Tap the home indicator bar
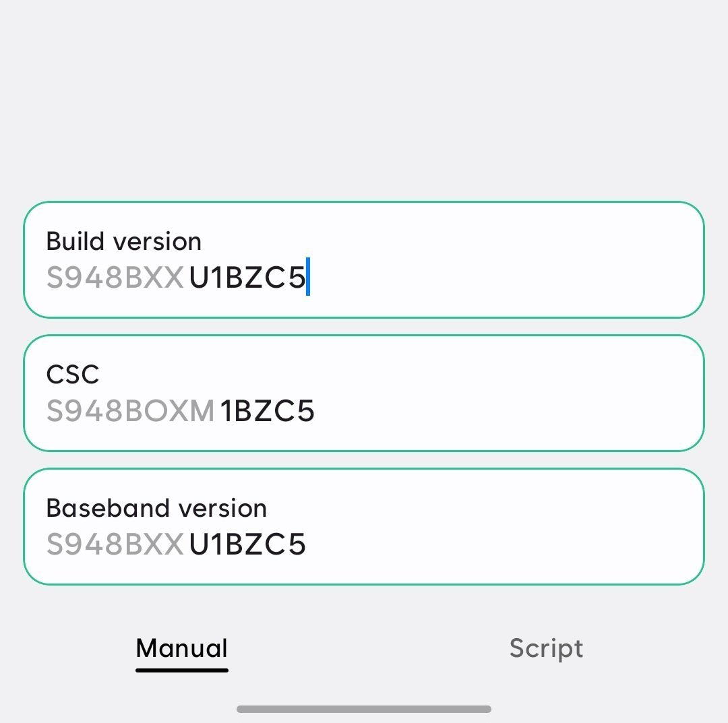The height and width of the screenshot is (723, 728). click(364, 708)
